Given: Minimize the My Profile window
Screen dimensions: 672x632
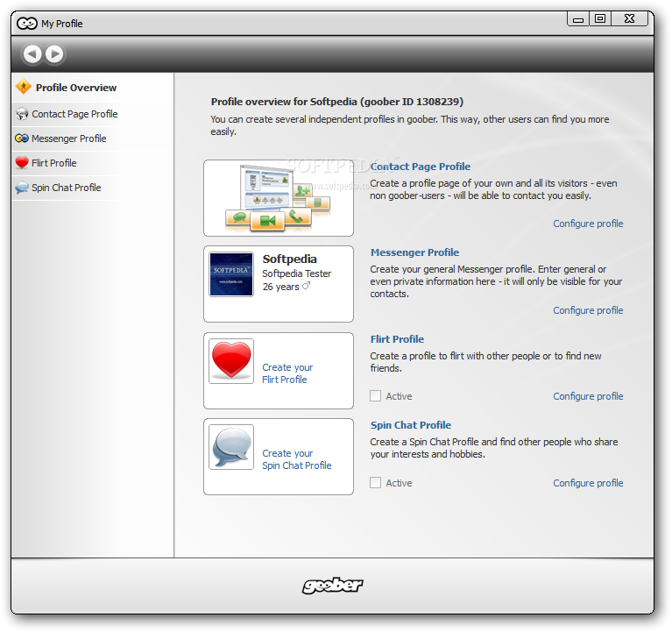Looking at the screenshot, I should point(578,19).
